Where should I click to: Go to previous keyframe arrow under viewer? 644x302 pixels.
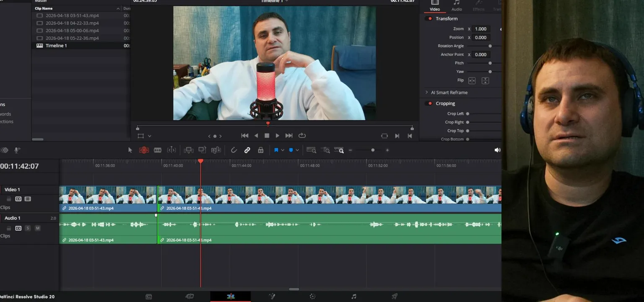click(210, 136)
